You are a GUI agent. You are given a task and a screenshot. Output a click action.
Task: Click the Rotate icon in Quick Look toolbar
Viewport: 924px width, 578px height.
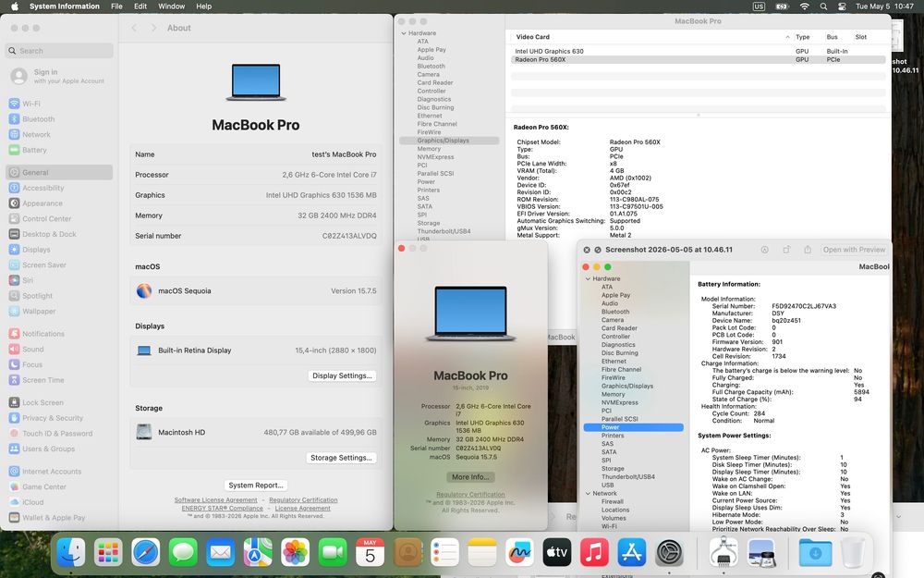click(786, 250)
